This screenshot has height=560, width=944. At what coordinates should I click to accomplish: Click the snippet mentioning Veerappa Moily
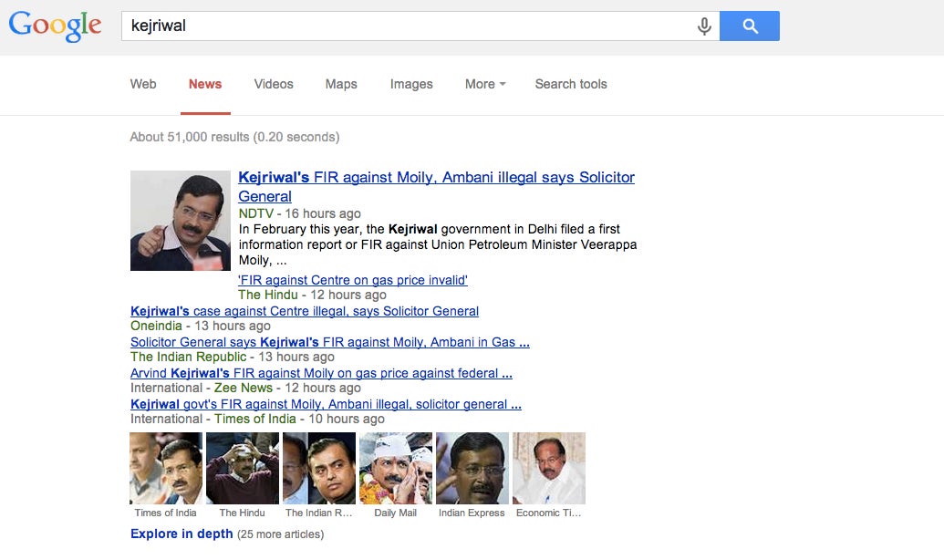tap(438, 244)
